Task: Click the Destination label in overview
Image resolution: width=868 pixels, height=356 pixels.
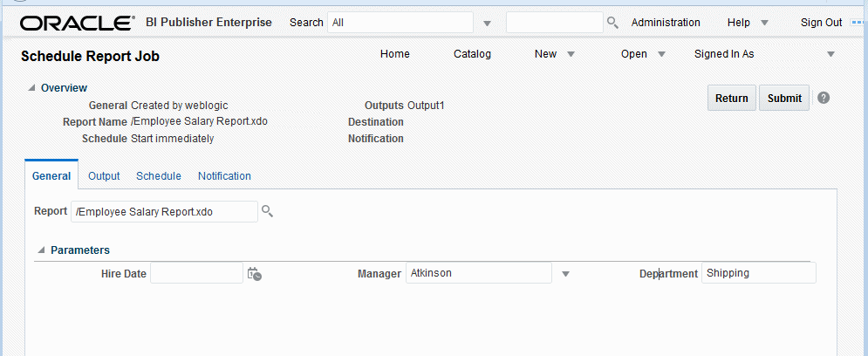Action: [x=375, y=122]
